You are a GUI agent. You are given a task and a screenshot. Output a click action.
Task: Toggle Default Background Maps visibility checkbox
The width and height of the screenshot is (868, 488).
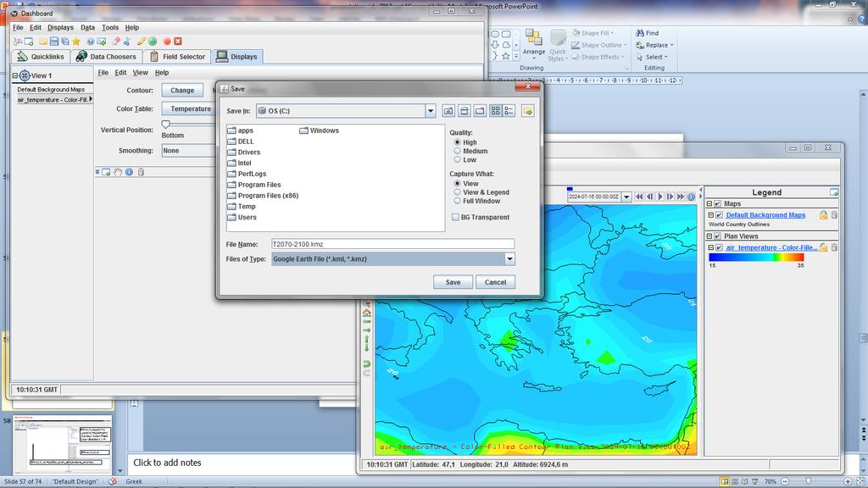pos(719,214)
